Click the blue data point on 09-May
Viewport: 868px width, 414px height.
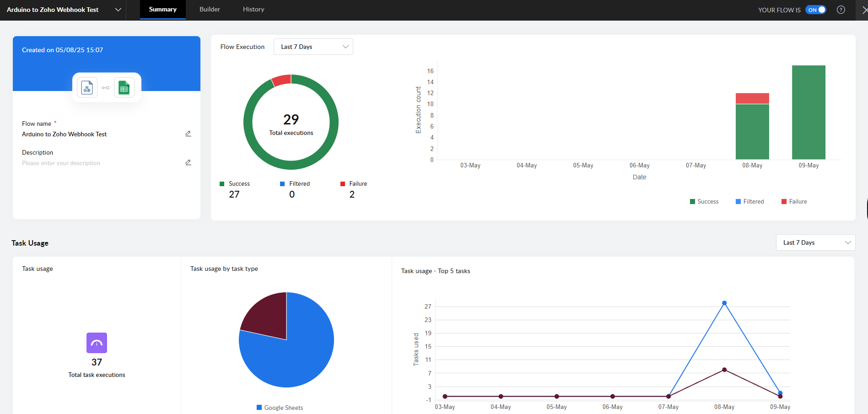780,393
